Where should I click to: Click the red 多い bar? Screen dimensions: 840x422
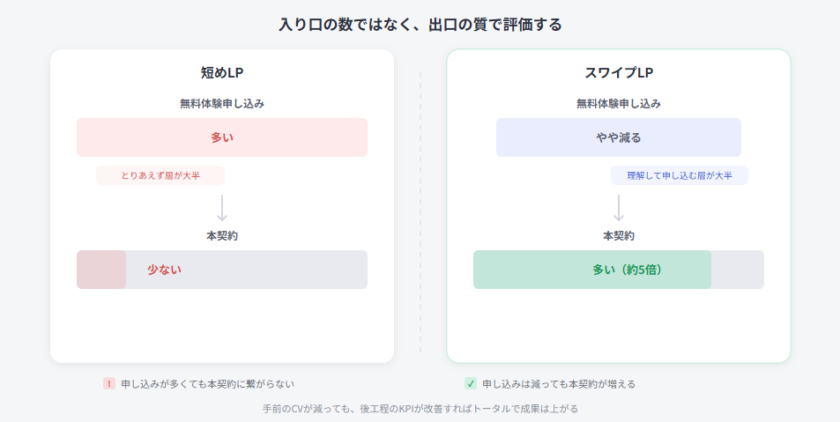click(222, 137)
